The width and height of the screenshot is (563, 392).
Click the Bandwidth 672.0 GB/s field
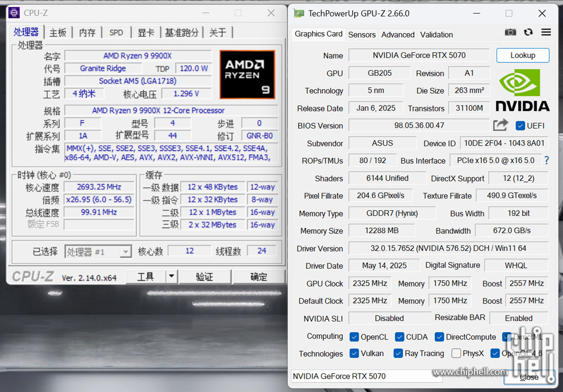(x=512, y=231)
